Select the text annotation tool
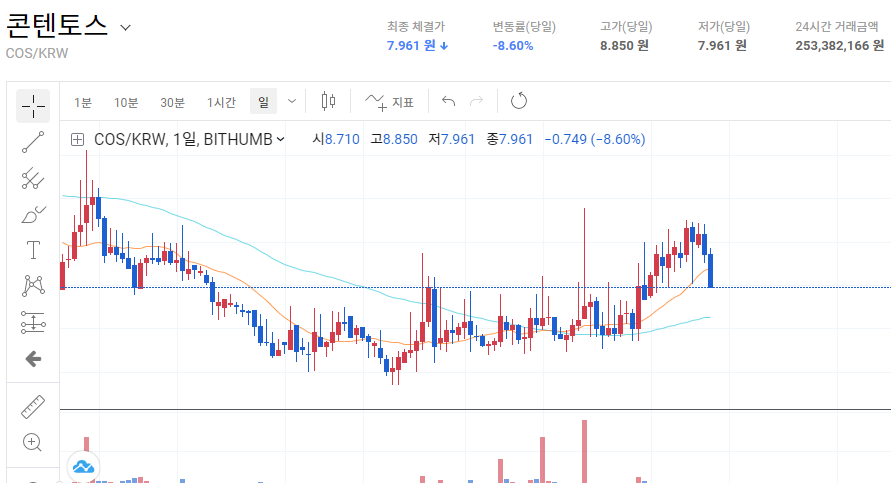The width and height of the screenshot is (891, 483). pos(33,250)
